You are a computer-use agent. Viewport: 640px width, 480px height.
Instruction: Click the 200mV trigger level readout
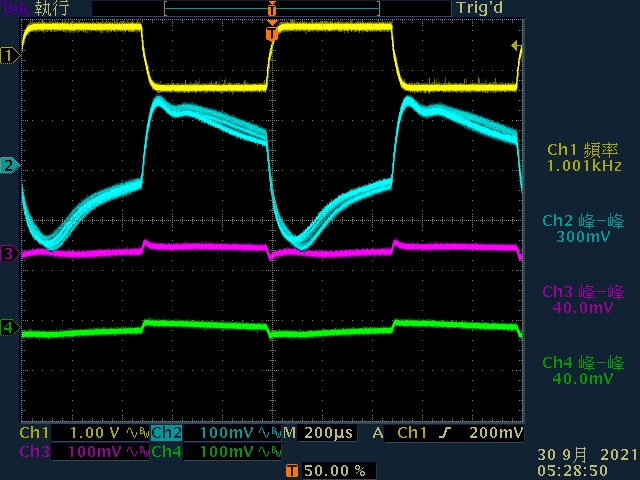pyautogui.click(x=496, y=433)
